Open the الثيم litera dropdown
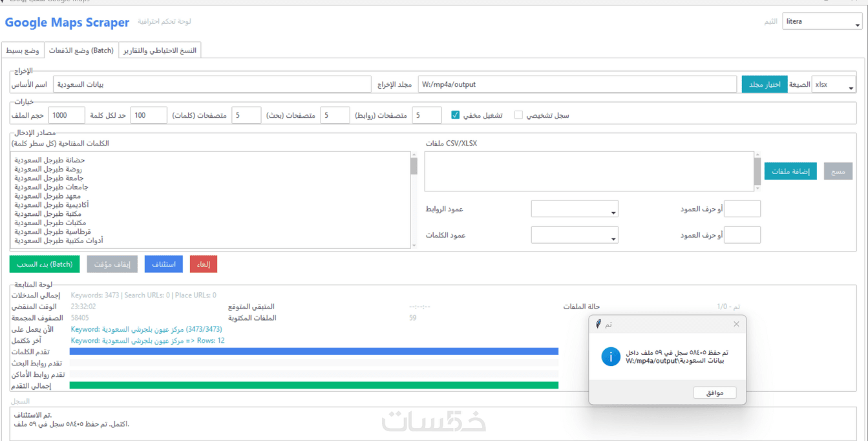The height and width of the screenshot is (441, 868). point(822,21)
